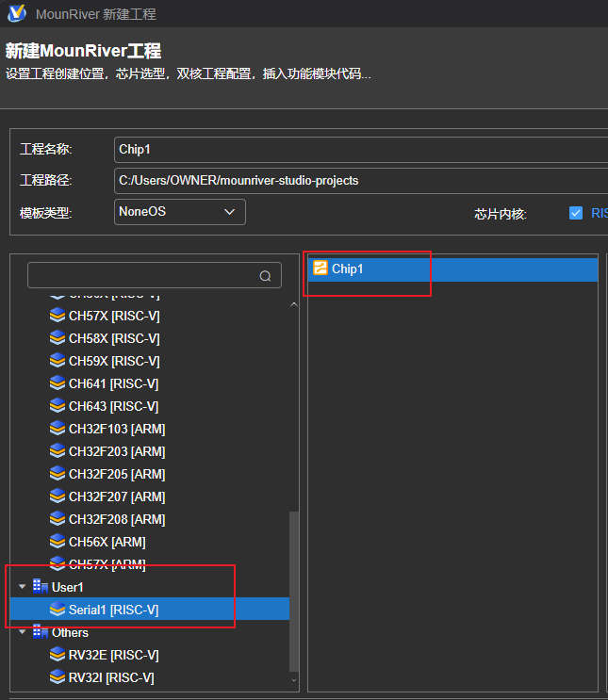This screenshot has width=608, height=700.
Task: Select the CH32F208 [ARM] text row
Action: (117, 520)
